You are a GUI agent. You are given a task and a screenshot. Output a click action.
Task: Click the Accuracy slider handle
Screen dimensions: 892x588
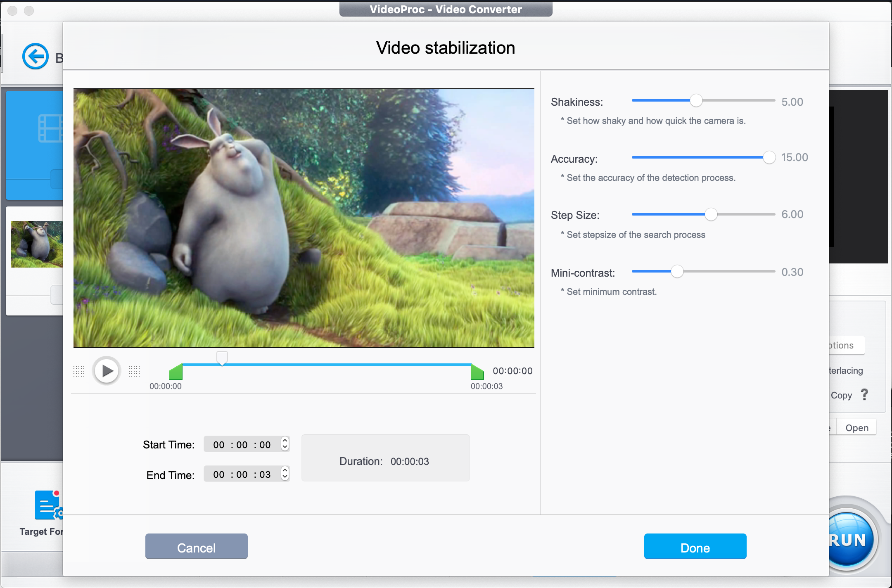pos(769,157)
